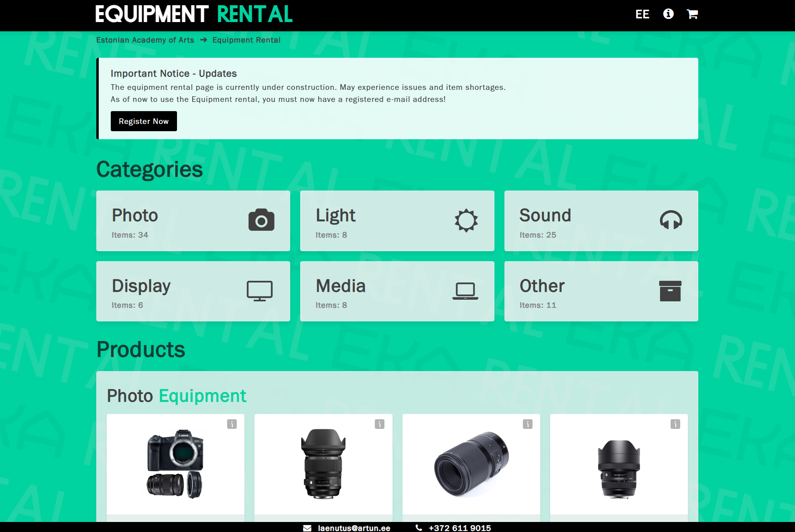Open info badge on the Canon camera product card
The image size is (795, 532).
(x=232, y=424)
